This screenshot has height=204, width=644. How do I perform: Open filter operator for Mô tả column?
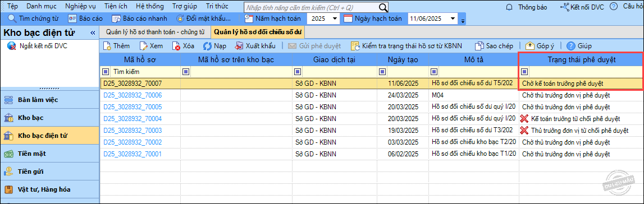434,72
